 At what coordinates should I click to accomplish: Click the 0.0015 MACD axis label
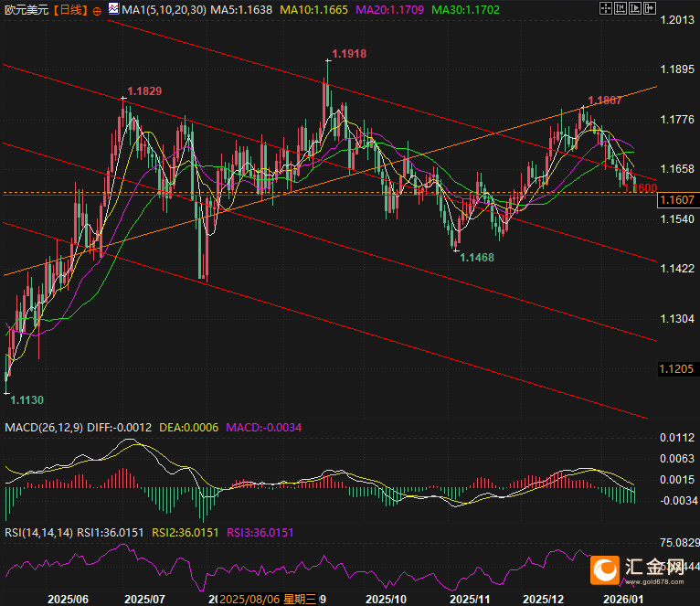coord(677,480)
